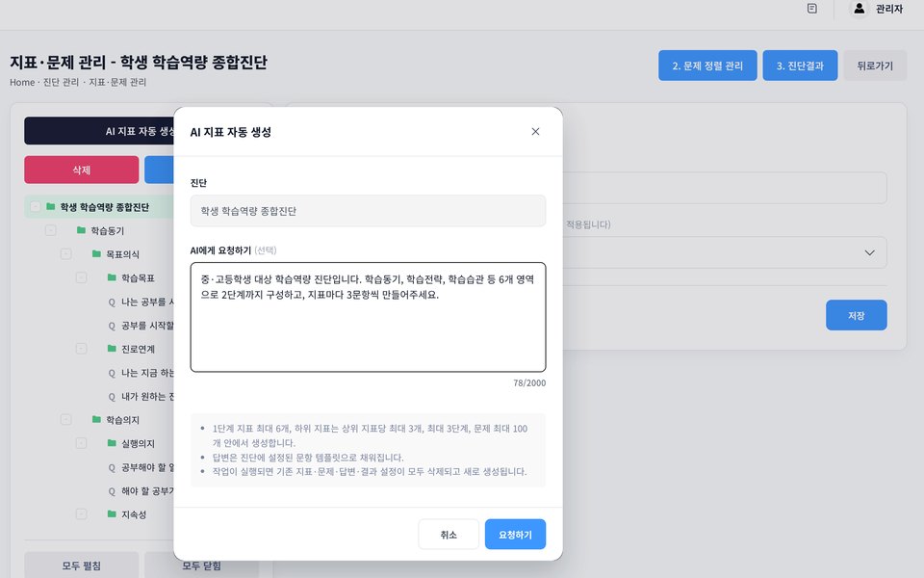Click Q icon for 나는 공부를 question
The image size is (924, 578).
click(x=112, y=302)
